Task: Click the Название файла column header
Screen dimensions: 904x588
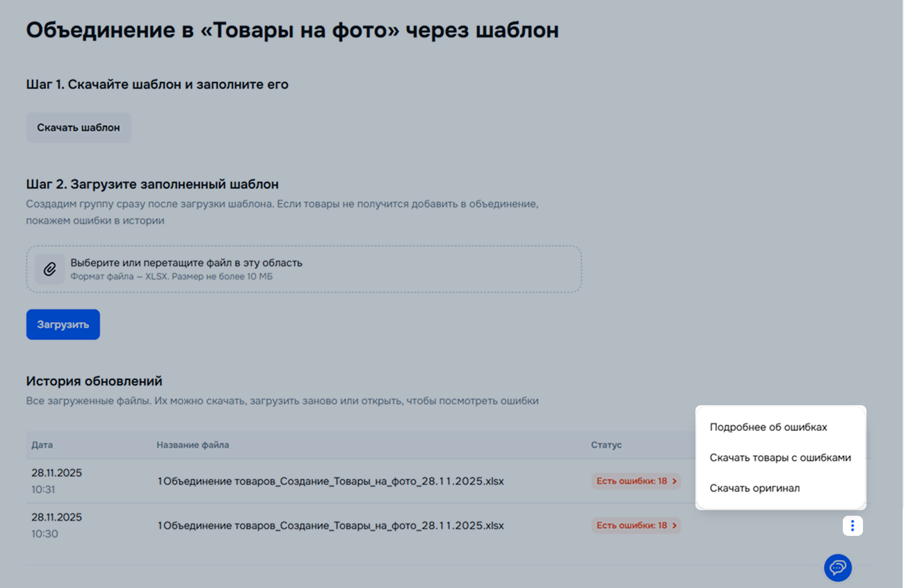Action: click(193, 445)
